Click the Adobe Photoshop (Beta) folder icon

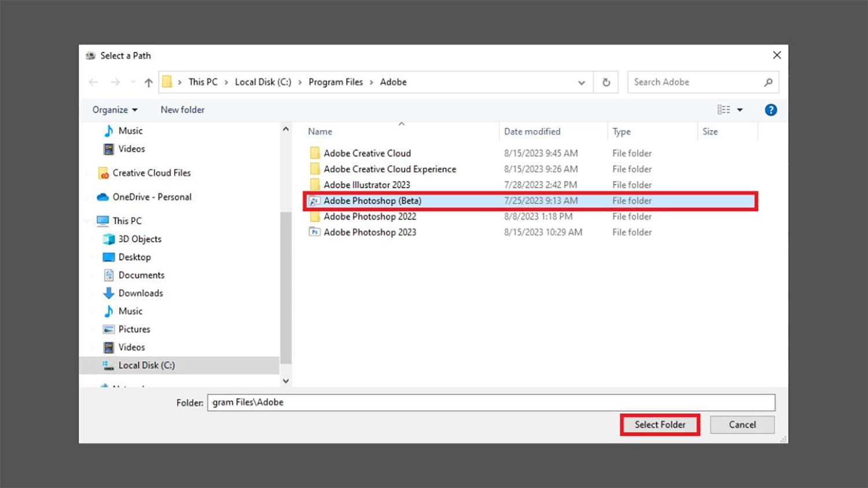pos(314,201)
